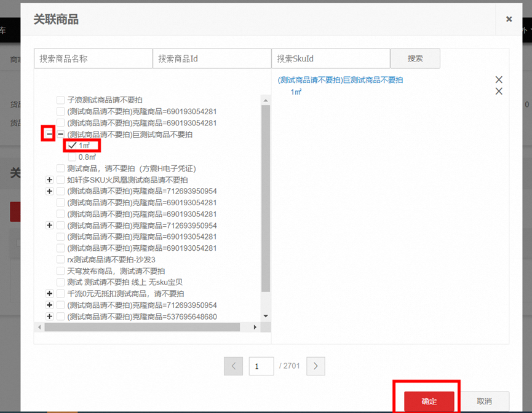Check the 0.8㎡ SKU checkbox

72,157
